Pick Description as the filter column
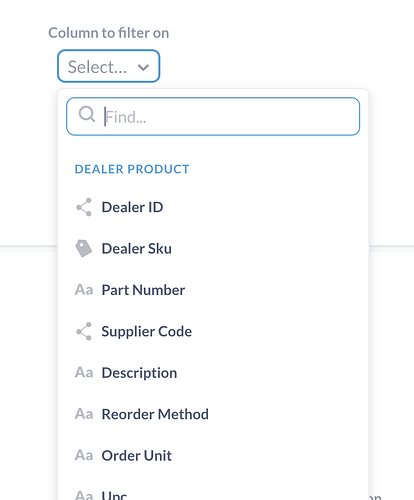This screenshot has width=414, height=500. (x=213, y=372)
